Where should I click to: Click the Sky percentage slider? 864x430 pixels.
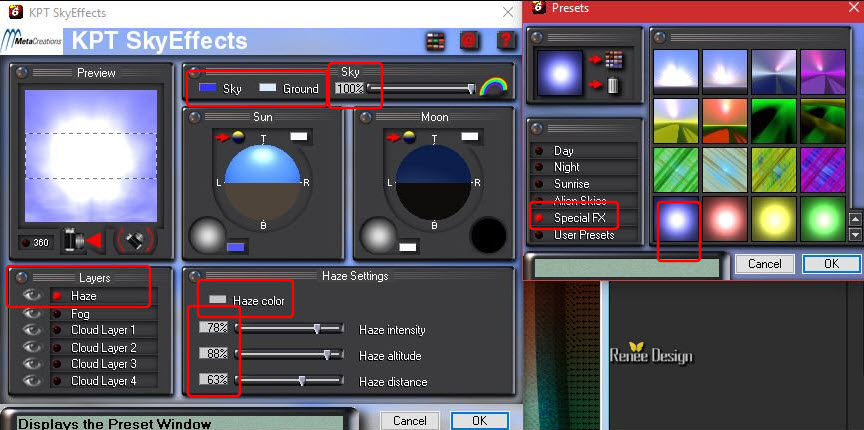[422, 88]
